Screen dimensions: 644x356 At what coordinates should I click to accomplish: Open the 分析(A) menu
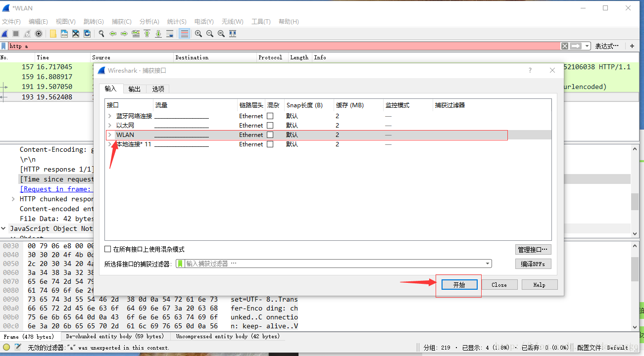pos(149,21)
